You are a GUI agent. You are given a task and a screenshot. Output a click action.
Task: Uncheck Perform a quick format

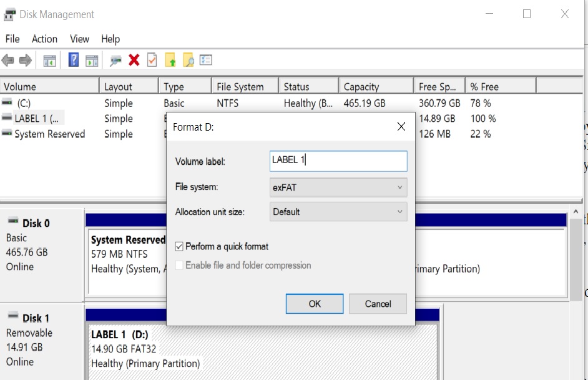[180, 246]
